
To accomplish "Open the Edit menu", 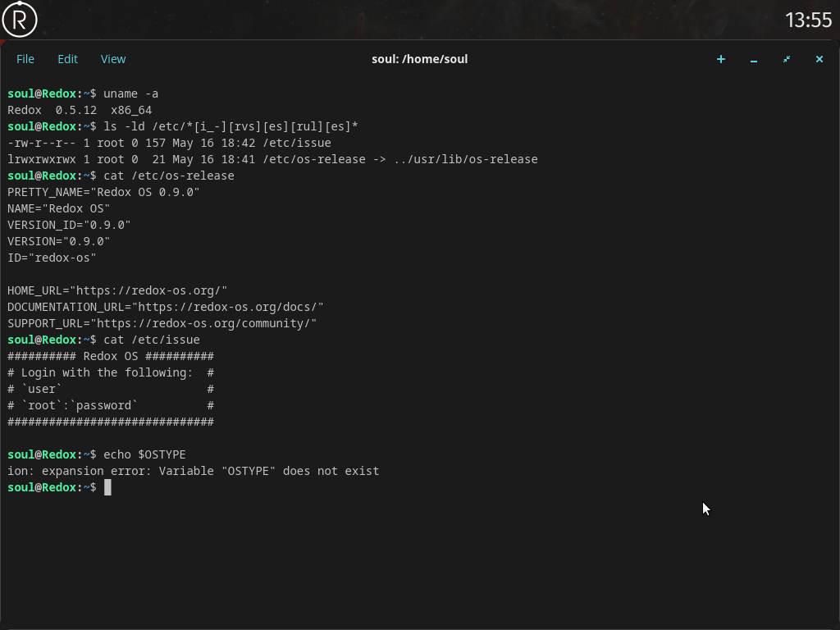I will point(67,59).
